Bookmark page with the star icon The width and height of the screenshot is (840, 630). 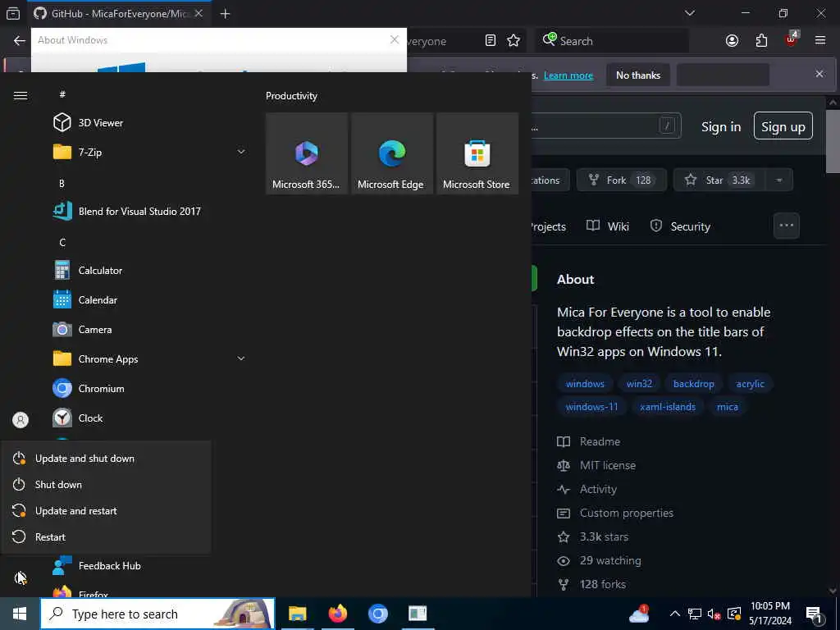pyautogui.click(x=514, y=41)
